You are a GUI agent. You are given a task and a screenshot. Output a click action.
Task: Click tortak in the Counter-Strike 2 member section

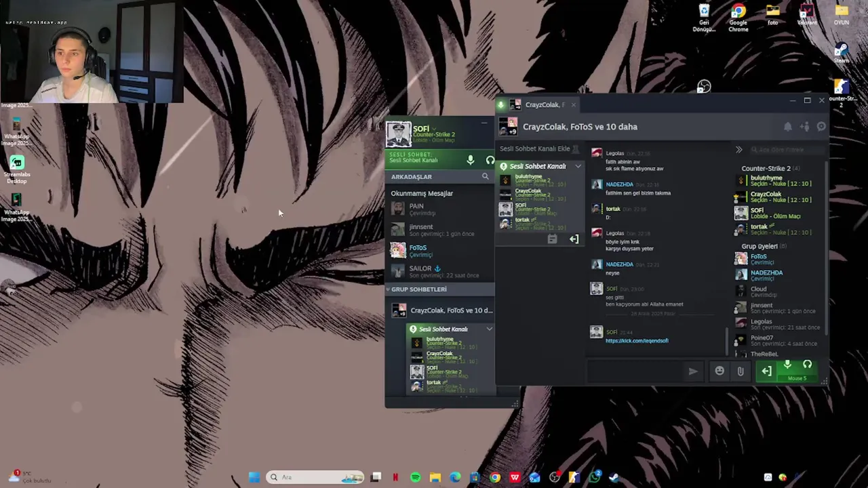tap(780, 229)
